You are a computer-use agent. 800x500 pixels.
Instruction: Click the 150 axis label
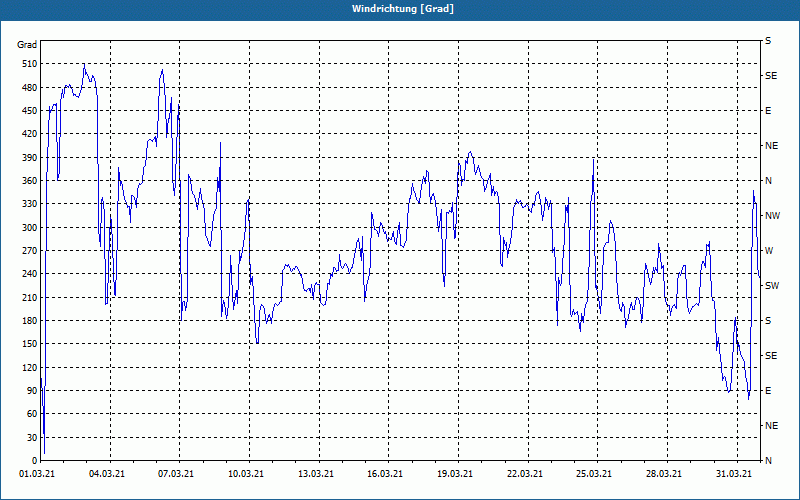(29, 344)
